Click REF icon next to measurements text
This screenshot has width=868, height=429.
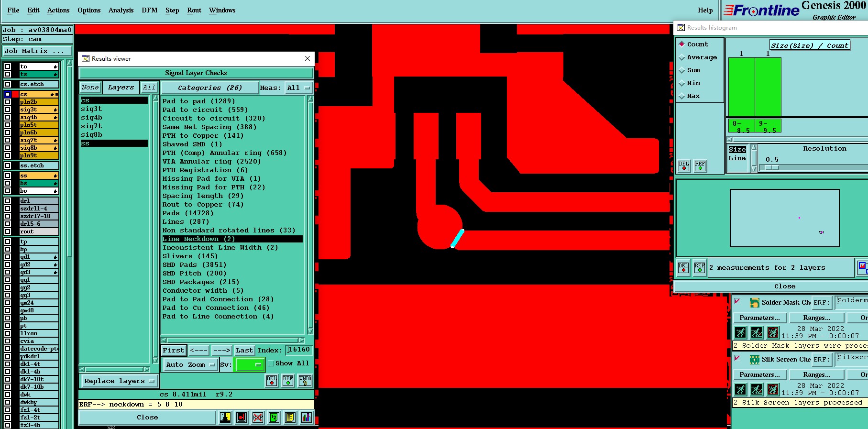click(x=700, y=268)
